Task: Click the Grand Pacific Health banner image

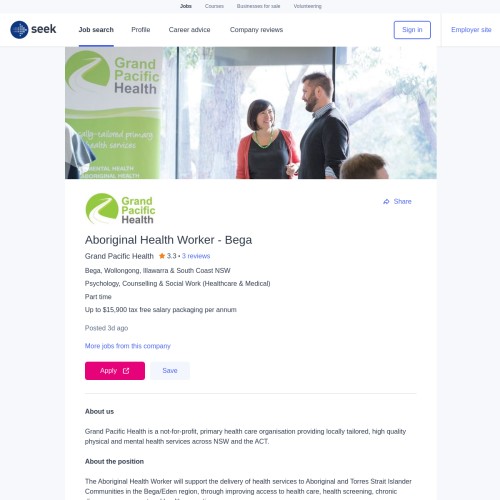Action: (x=251, y=113)
